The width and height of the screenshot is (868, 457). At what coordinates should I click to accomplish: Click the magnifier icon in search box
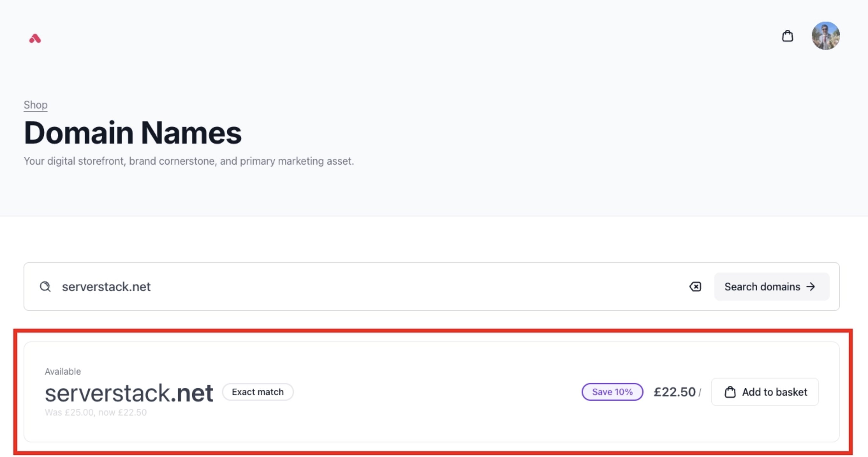click(45, 287)
